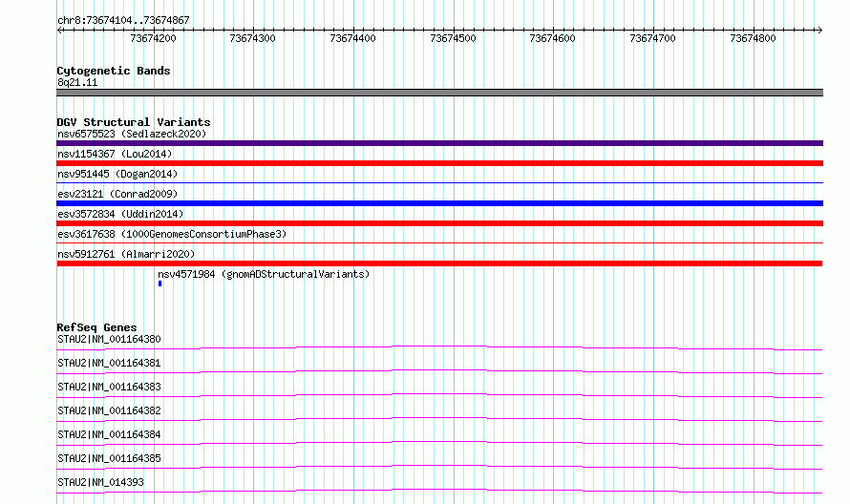Click ruler position 73674300
Image resolution: width=850 pixels, height=504 pixels.
tap(253, 38)
